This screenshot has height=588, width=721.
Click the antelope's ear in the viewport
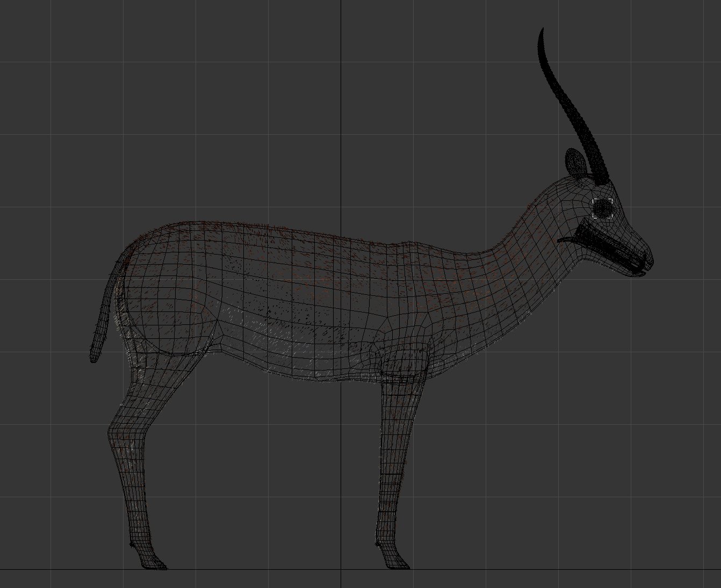tap(575, 163)
